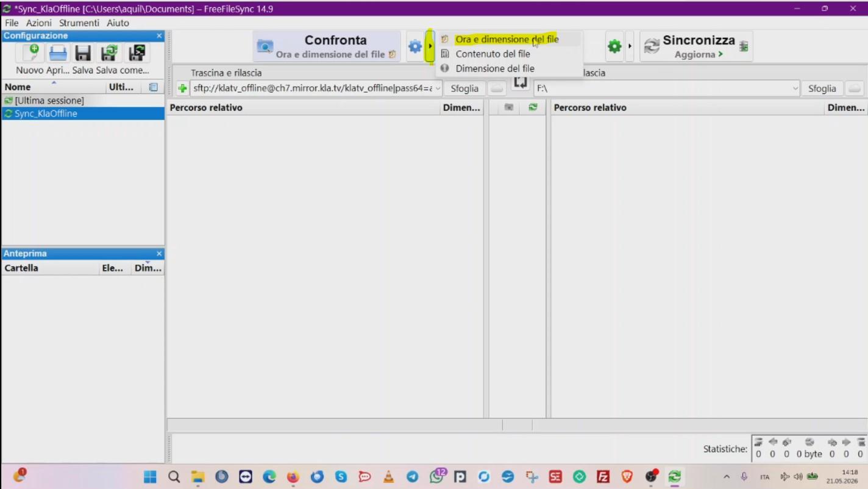Open Brave browser from taskbar

click(x=627, y=477)
